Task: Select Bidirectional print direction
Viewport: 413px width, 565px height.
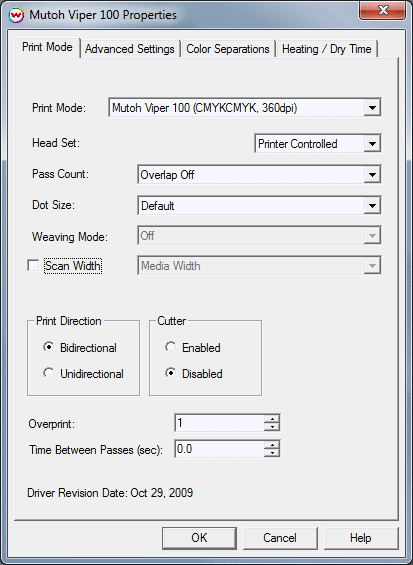Action: click(49, 347)
